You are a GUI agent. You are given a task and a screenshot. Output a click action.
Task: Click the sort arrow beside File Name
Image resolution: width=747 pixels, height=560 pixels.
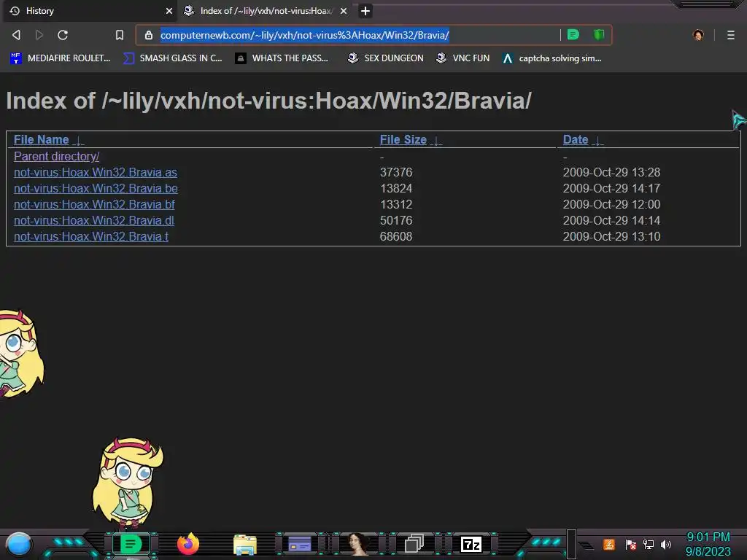pos(79,141)
